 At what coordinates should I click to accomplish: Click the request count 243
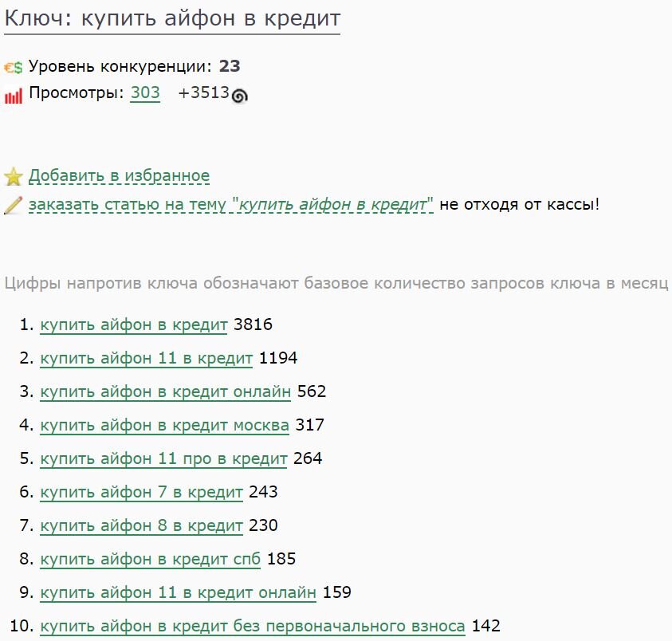tap(263, 492)
